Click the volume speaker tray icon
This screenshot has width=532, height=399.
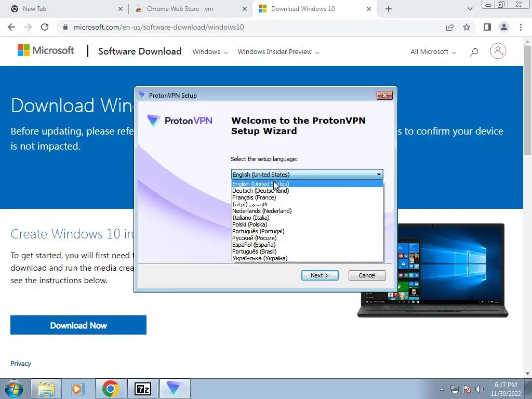[480, 389]
